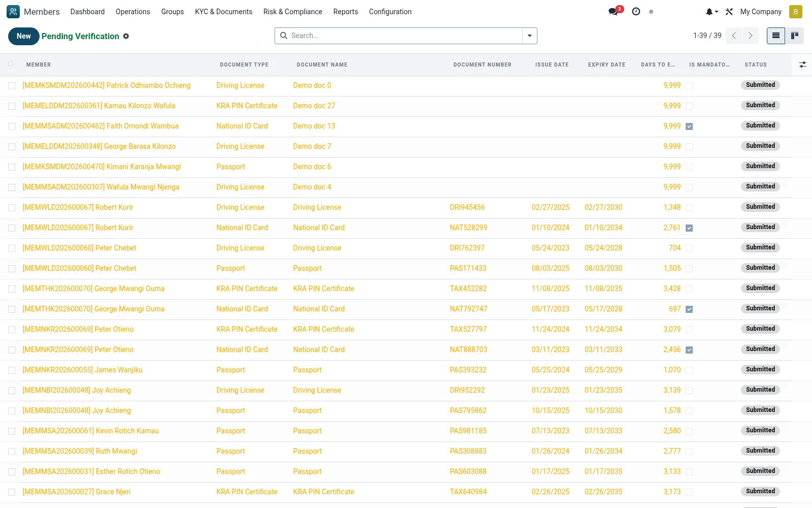Viewport: 812px width, 508px height.
Task: Open member Kimani Karanja Mwangi record
Action: (x=101, y=167)
